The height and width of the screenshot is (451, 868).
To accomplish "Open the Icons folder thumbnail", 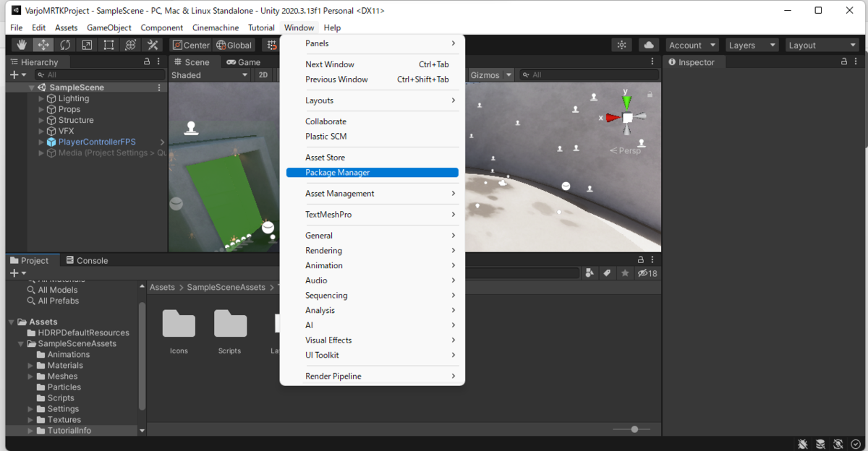I will click(x=179, y=323).
